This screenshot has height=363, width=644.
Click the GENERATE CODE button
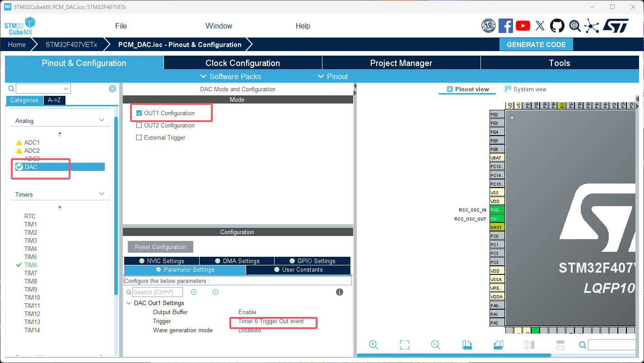536,45
